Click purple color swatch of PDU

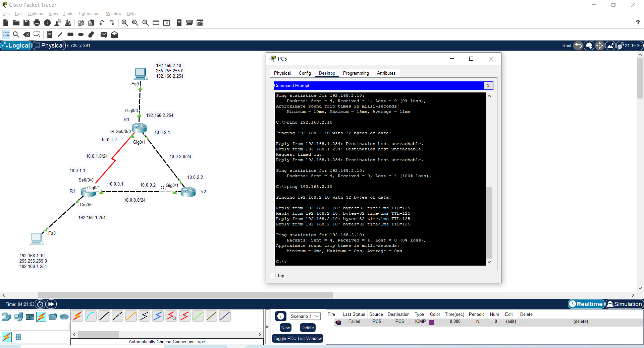click(432, 322)
